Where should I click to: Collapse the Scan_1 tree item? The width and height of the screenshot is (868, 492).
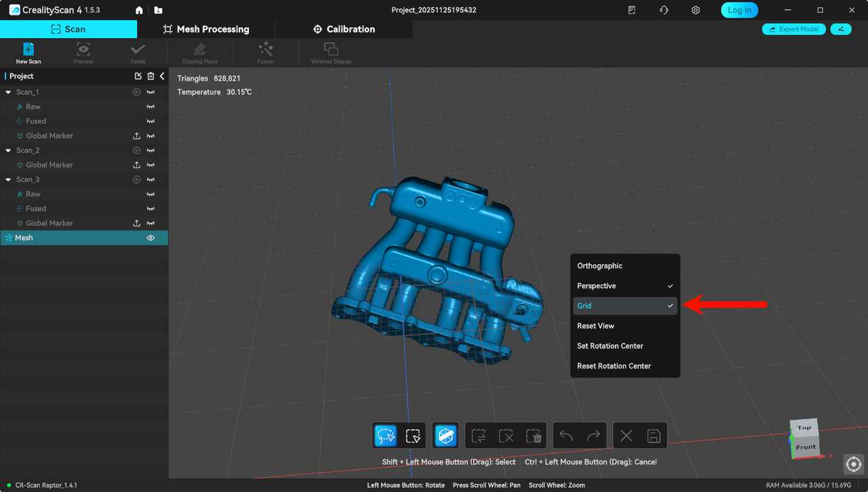(7, 91)
